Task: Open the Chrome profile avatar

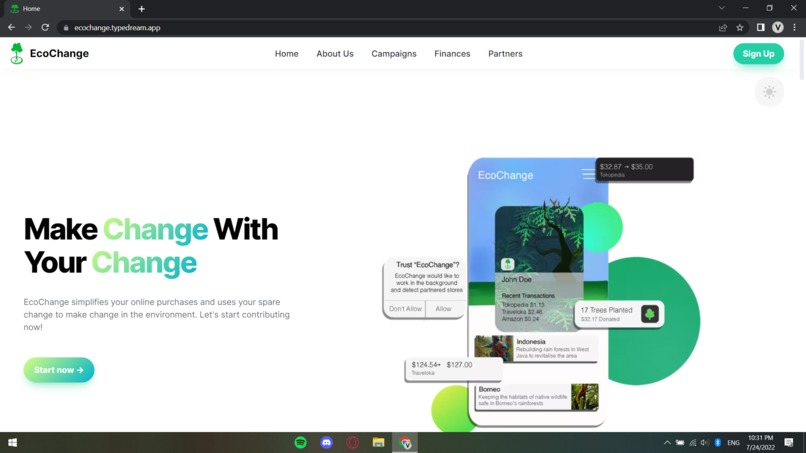Action: pos(778,27)
